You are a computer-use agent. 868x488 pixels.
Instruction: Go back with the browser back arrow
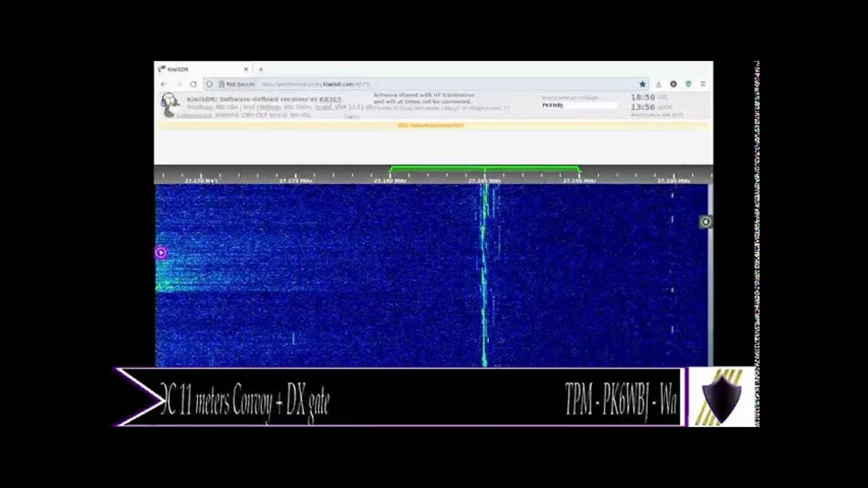tap(163, 84)
